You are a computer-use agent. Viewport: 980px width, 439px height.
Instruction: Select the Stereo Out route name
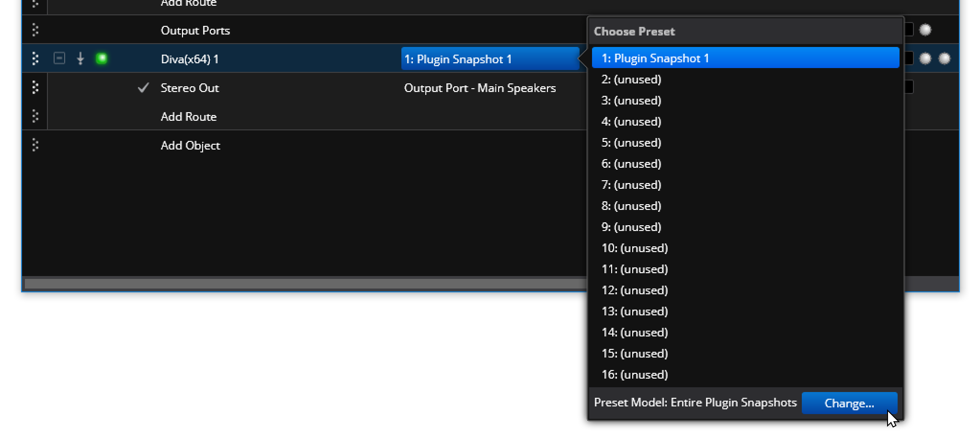(x=190, y=88)
